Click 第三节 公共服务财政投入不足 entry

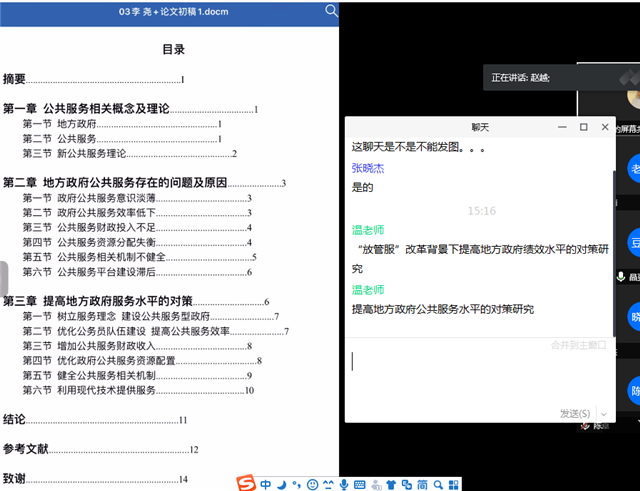[137, 227]
